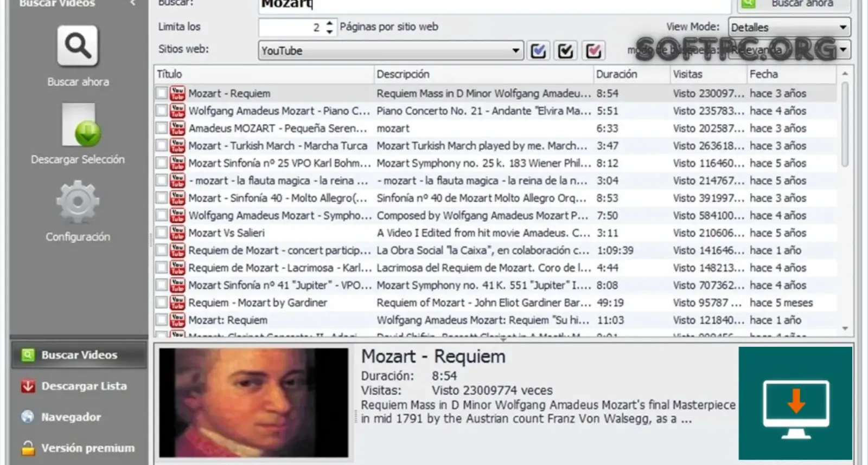Click the results scrollbar up arrow

[x=845, y=74]
